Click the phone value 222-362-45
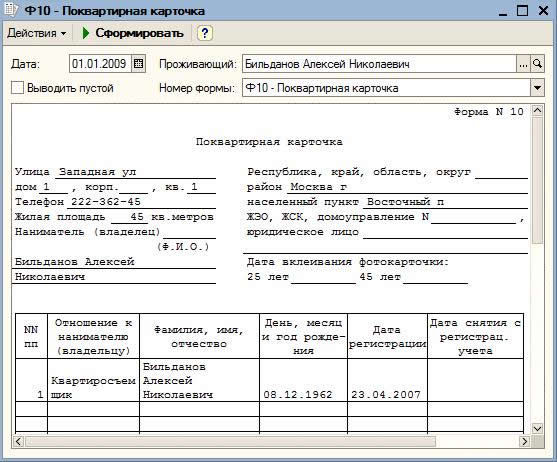 (106, 202)
